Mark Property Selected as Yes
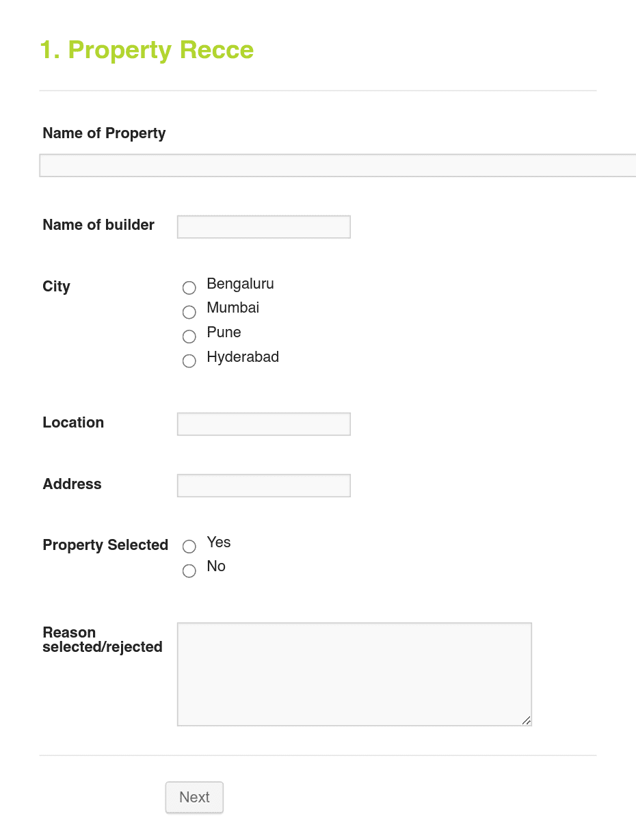The height and width of the screenshot is (840, 636). 189,546
